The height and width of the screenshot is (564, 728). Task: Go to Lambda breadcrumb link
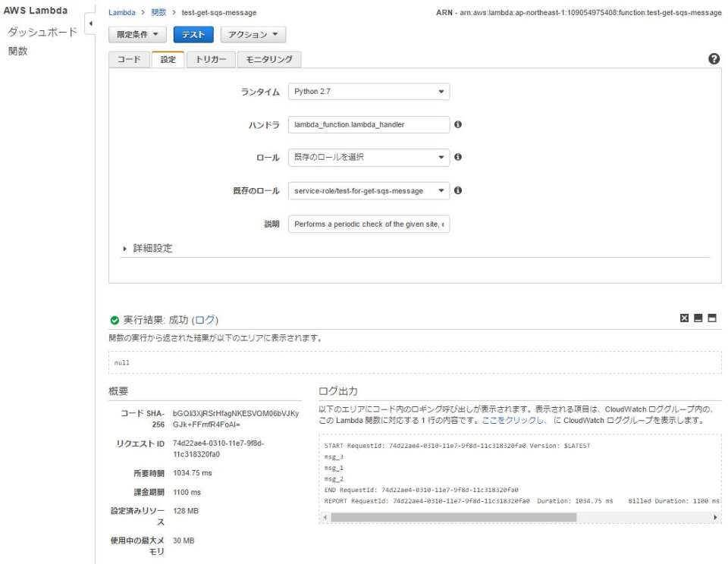click(122, 13)
